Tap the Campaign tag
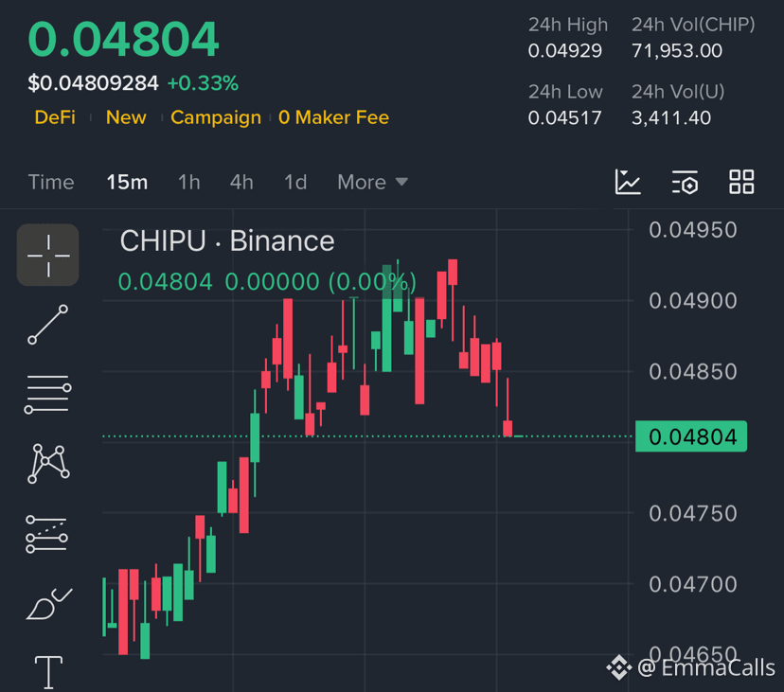The image size is (784, 692). [x=216, y=117]
